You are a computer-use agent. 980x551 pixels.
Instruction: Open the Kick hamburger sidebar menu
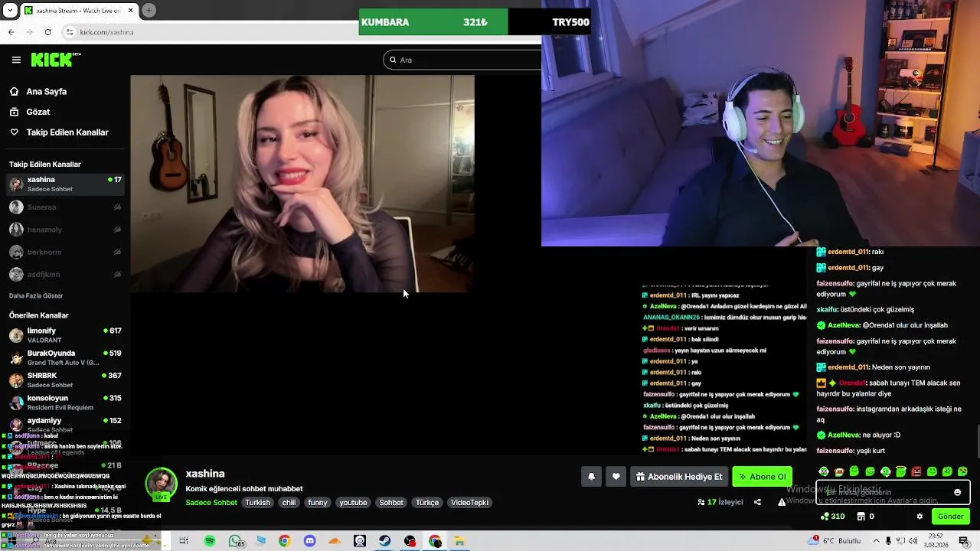coord(16,60)
